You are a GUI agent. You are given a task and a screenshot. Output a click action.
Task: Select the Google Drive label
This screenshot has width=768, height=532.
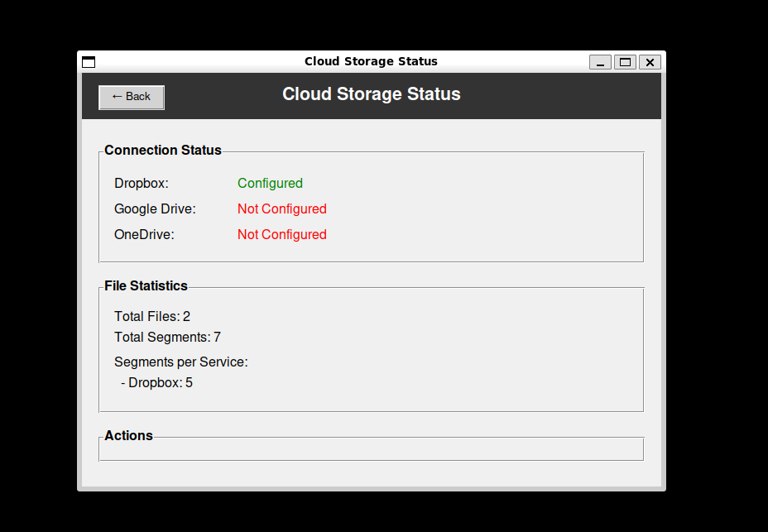click(155, 209)
